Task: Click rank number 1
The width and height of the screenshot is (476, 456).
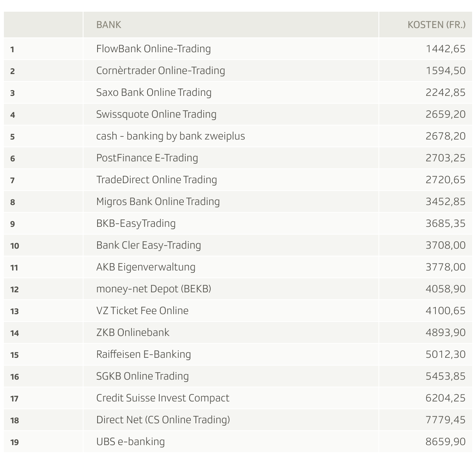Action: click(x=12, y=49)
